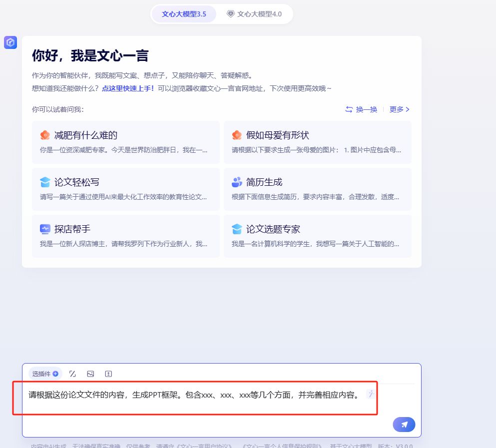Click the graduation cap icon beside 论文轻松写

[x=45, y=182]
